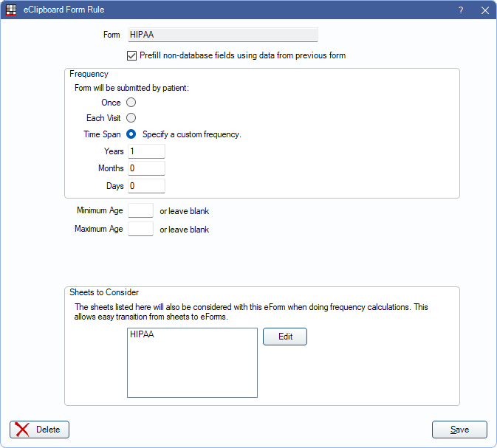The width and height of the screenshot is (497, 448).
Task: Click the Years input field
Action: (146, 151)
